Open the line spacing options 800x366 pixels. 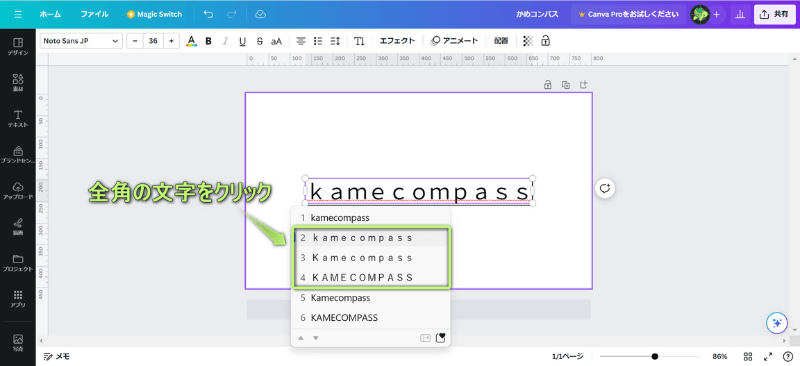click(x=335, y=41)
